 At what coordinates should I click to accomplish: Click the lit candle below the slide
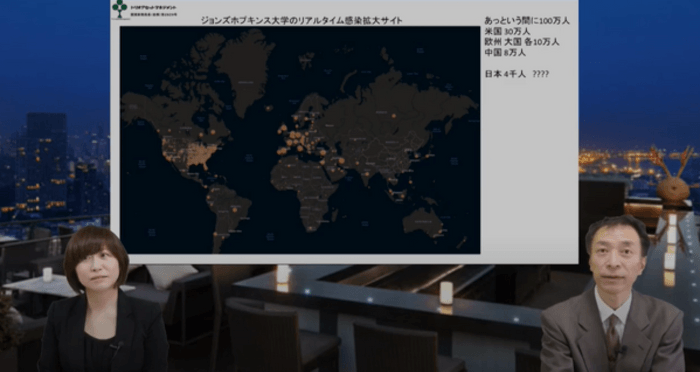283,274
